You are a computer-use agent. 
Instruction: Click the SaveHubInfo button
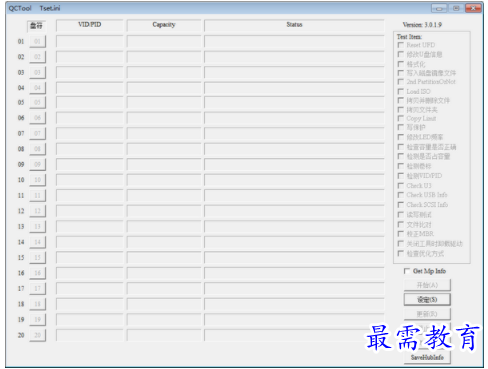click(x=427, y=357)
